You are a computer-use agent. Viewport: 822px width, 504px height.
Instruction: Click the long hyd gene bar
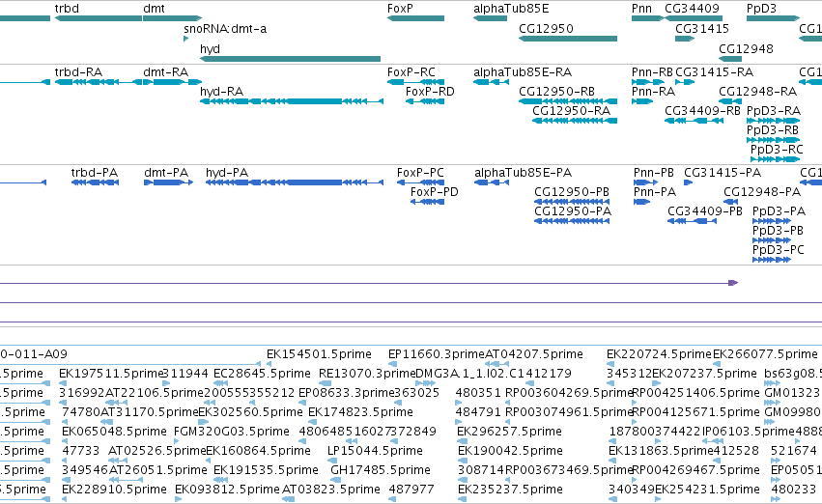pyautogui.click(x=291, y=59)
